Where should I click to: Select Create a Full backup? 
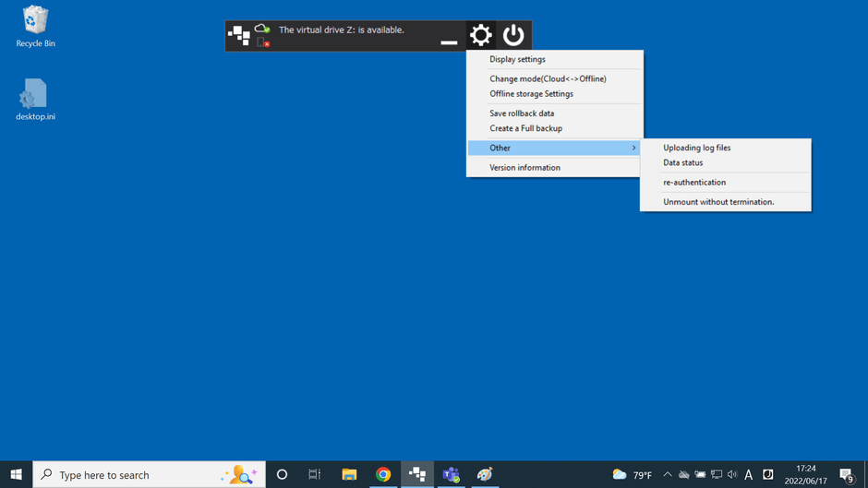(x=525, y=128)
